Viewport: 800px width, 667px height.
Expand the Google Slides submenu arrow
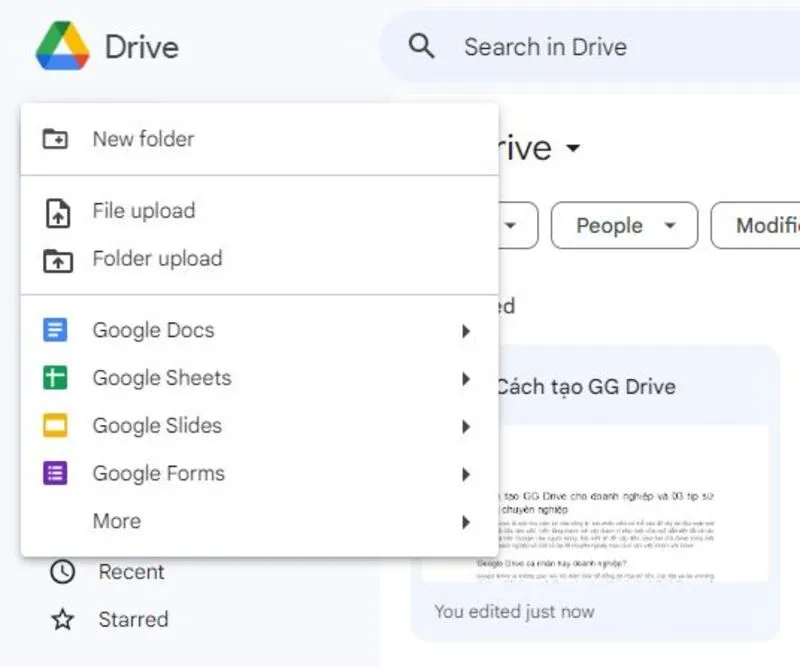[x=465, y=427]
